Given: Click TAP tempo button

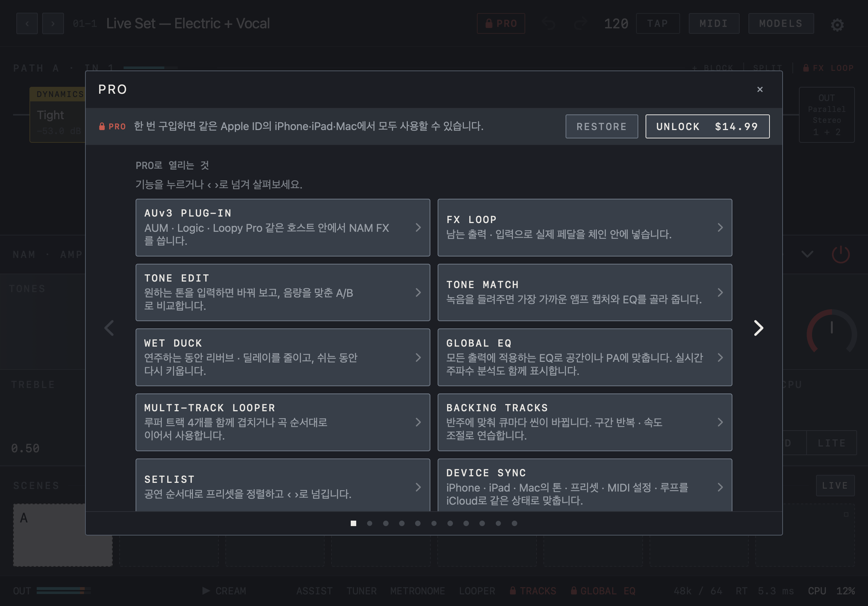Looking at the screenshot, I should 658,23.
